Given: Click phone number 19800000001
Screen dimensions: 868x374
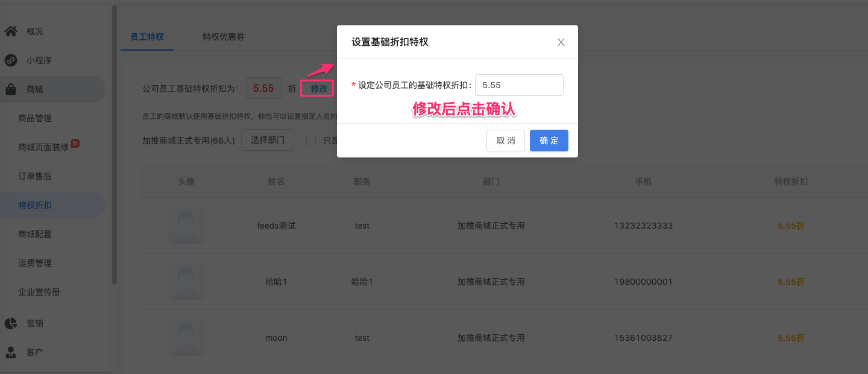Looking at the screenshot, I should [x=643, y=282].
